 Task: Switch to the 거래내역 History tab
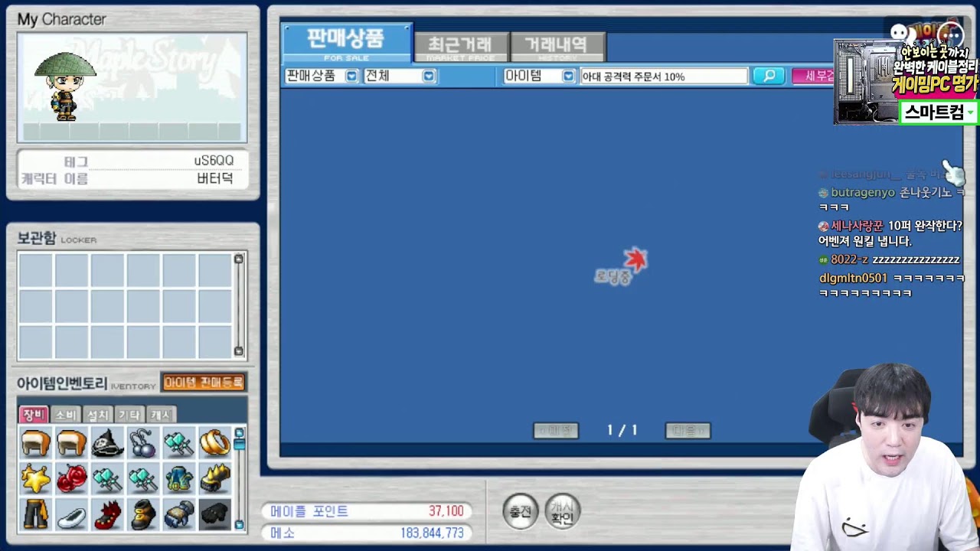pos(557,47)
